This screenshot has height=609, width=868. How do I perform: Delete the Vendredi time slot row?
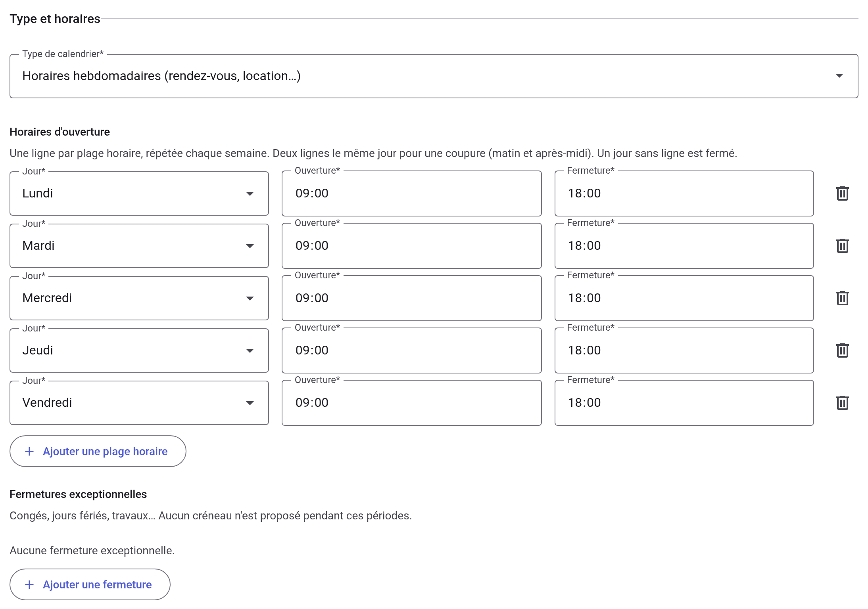[x=842, y=403]
